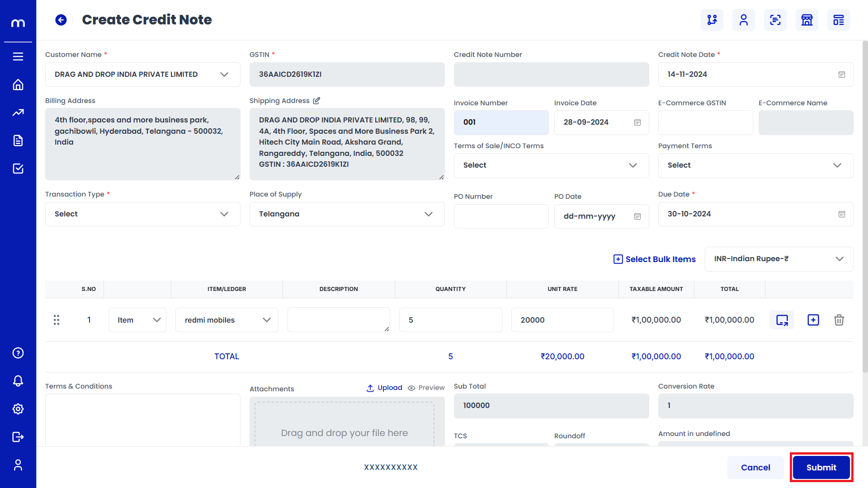Open the user profile icon in top toolbar
This screenshot has width=868, height=488.
tap(743, 20)
